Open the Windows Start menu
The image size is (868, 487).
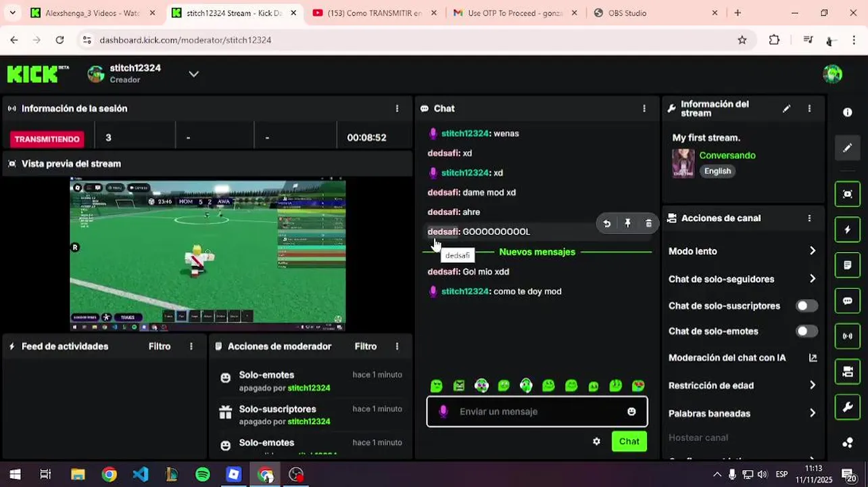pyautogui.click(x=14, y=474)
